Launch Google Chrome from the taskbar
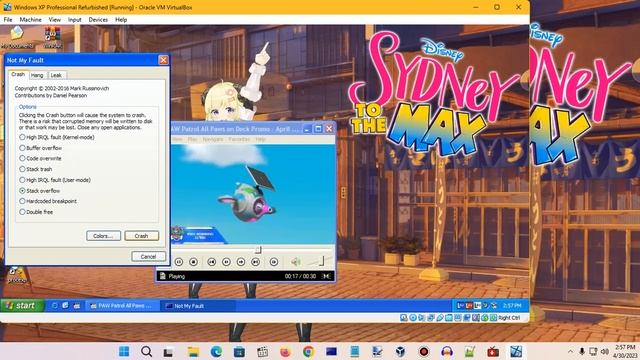The width and height of the screenshot is (640, 360). point(308,351)
